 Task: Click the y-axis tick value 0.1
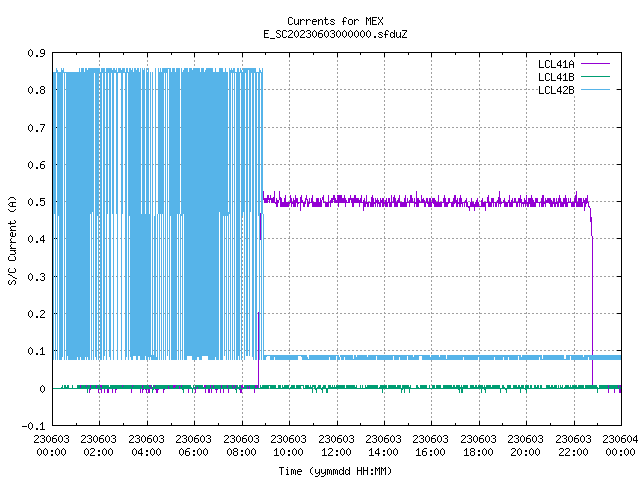pyautogui.click(x=36, y=351)
